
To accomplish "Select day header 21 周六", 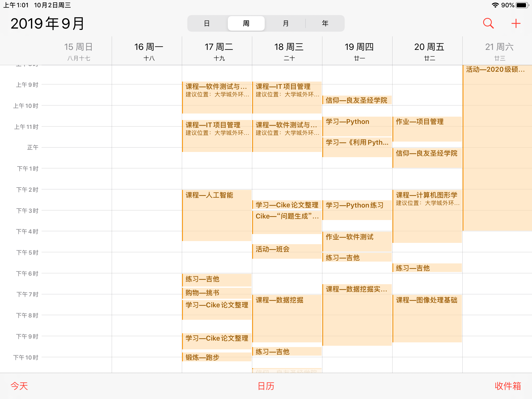I will coord(499,51).
